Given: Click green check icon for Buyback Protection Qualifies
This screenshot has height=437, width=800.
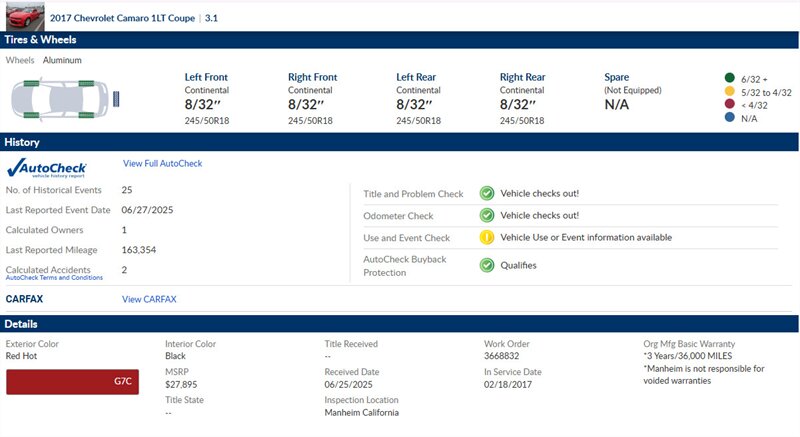Looking at the screenshot, I should pyautogui.click(x=487, y=265).
